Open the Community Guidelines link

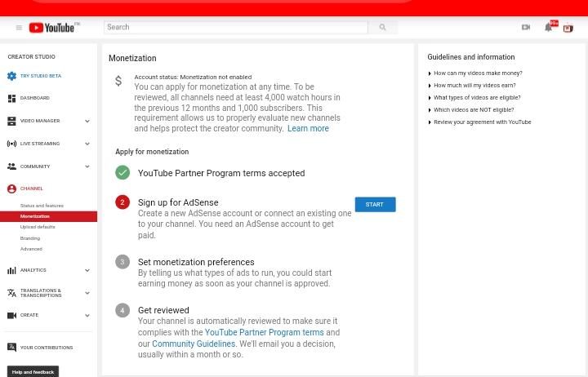pos(194,344)
